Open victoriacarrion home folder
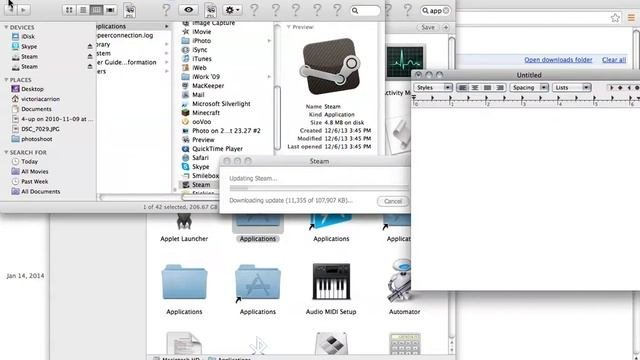Image resolution: width=640 pixels, height=360 pixels. click(x=40, y=99)
